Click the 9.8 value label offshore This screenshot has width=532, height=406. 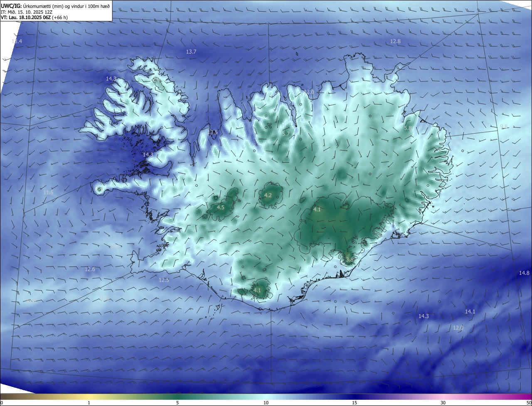point(504,126)
